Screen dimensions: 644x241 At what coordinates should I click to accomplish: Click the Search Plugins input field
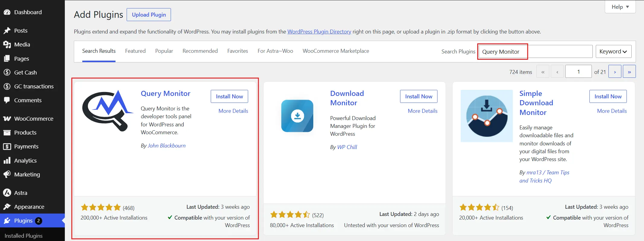(x=535, y=52)
